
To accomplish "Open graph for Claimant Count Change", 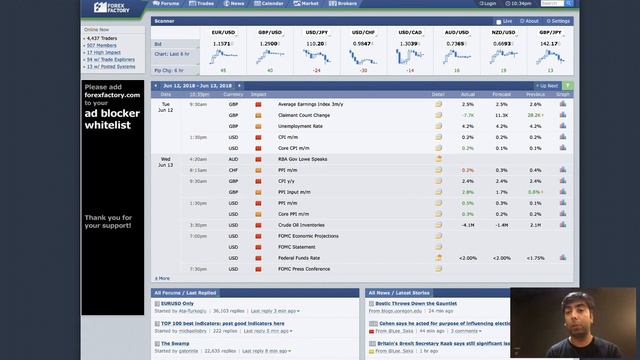I will [563, 115].
